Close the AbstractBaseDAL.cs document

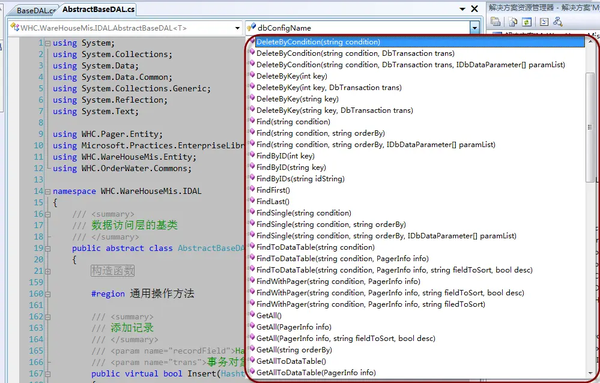coord(474,9)
